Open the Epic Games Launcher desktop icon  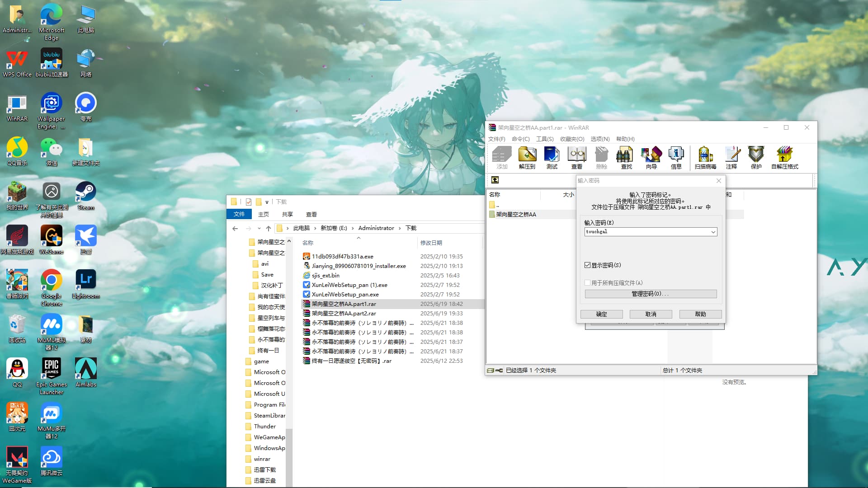52,376
